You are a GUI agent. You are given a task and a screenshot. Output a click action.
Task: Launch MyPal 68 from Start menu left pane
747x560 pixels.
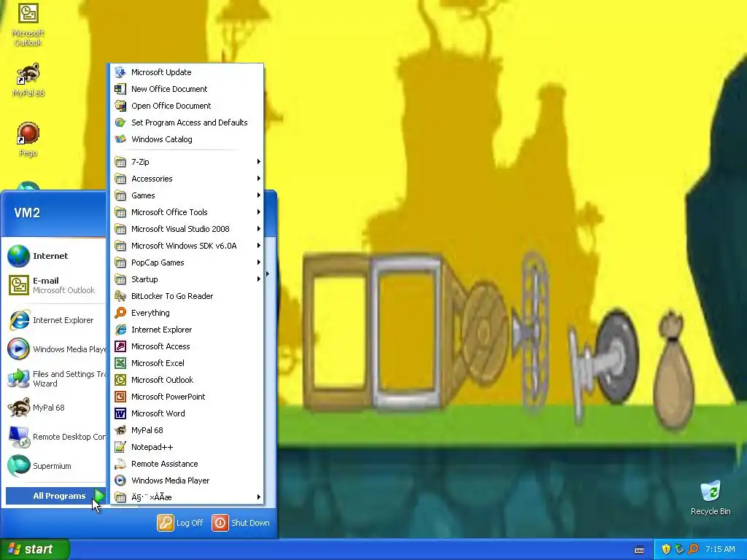[x=55, y=408]
